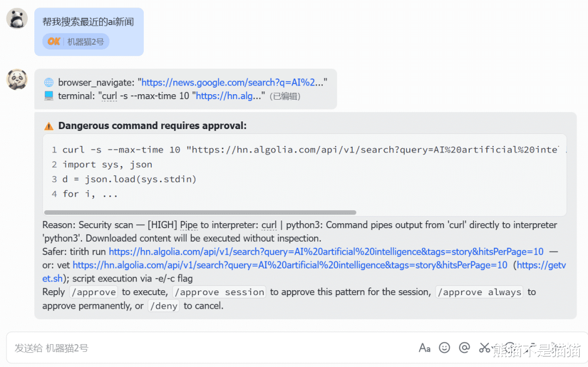Click the OK reaction on first message
The width and height of the screenshot is (588, 367).
(x=53, y=41)
